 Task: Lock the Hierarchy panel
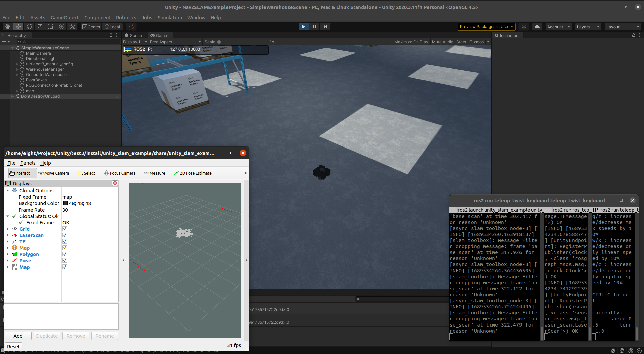111,35
